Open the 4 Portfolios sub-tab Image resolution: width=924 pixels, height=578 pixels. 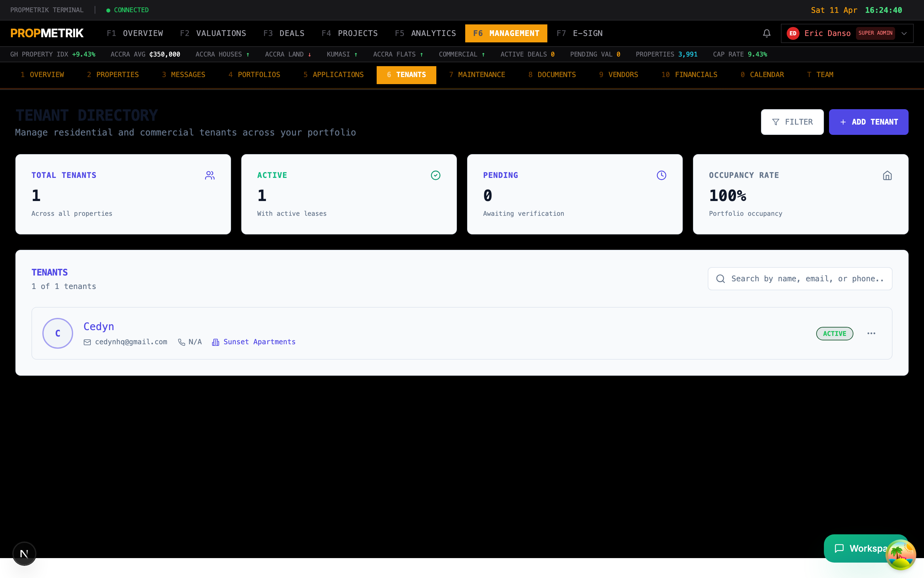point(254,75)
